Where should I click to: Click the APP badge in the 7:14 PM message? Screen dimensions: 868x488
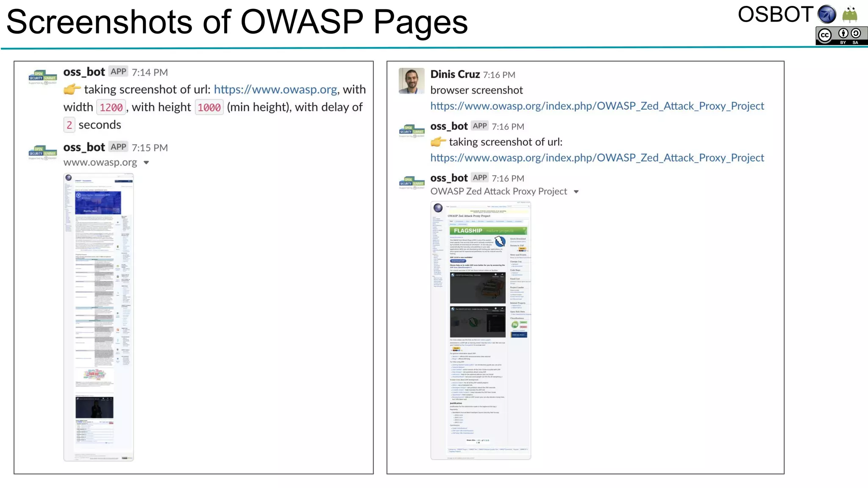pyautogui.click(x=118, y=72)
